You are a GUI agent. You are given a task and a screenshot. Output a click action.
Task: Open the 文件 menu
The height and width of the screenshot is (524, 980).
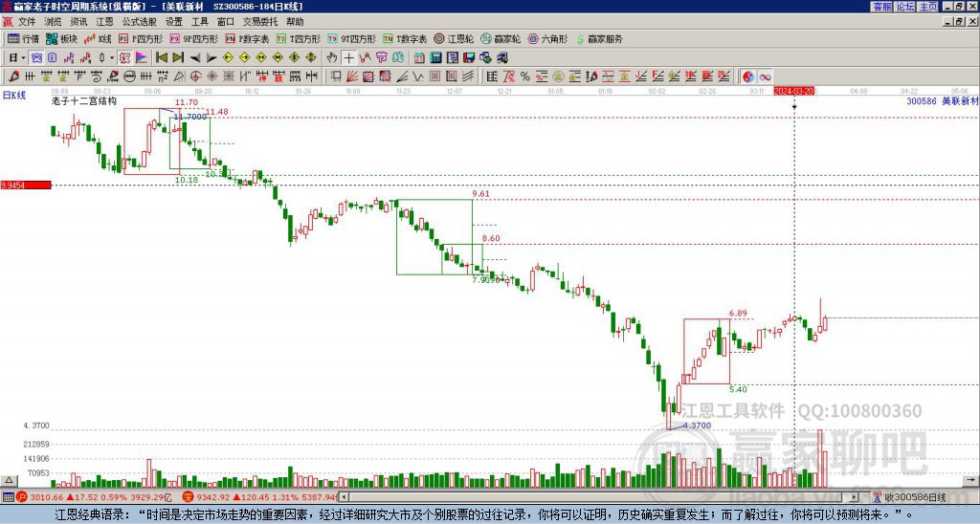point(27,22)
